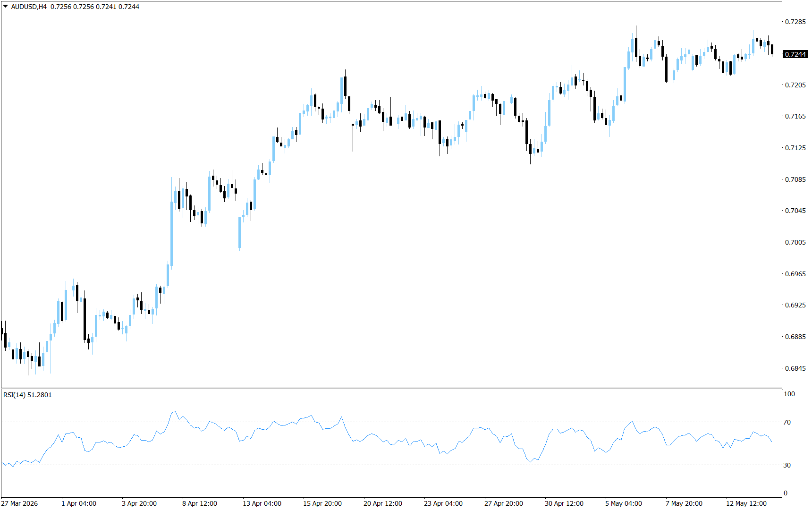Click the 0.7165 price scale label
The width and height of the screenshot is (812, 510).
(x=795, y=116)
